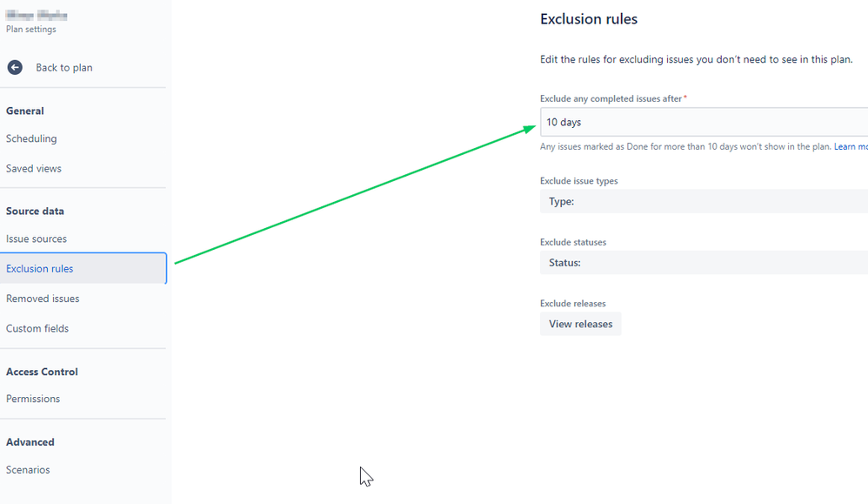Open the Scheduling settings page
Image resolution: width=868 pixels, height=504 pixels.
pos(31,138)
